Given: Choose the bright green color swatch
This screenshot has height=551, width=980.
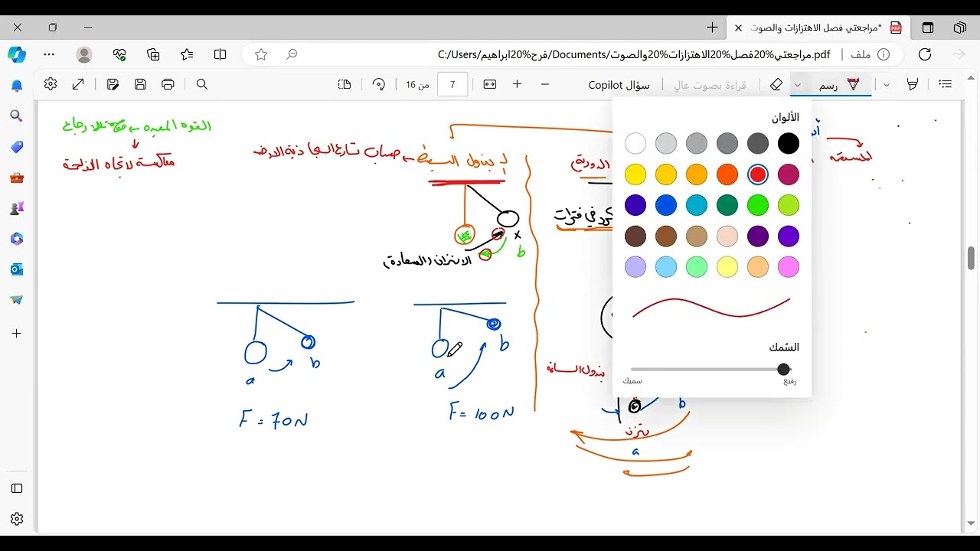Looking at the screenshot, I should 758,205.
